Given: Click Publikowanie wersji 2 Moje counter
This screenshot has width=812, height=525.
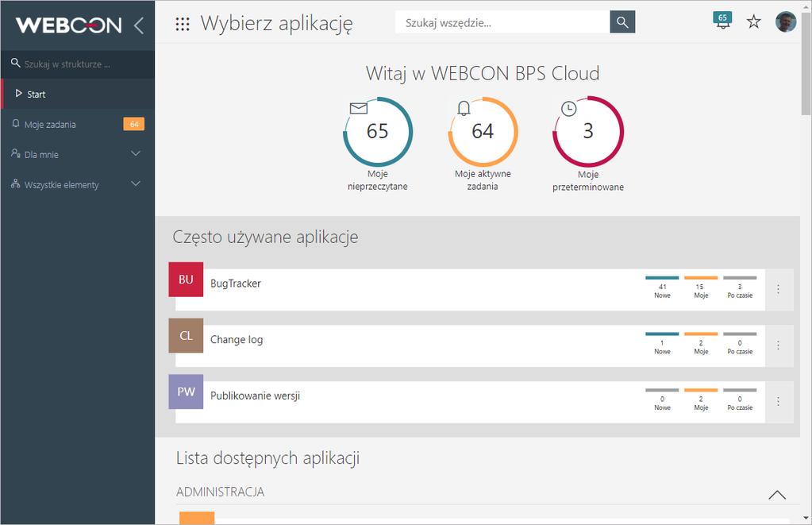Looking at the screenshot, I should click(x=701, y=400).
